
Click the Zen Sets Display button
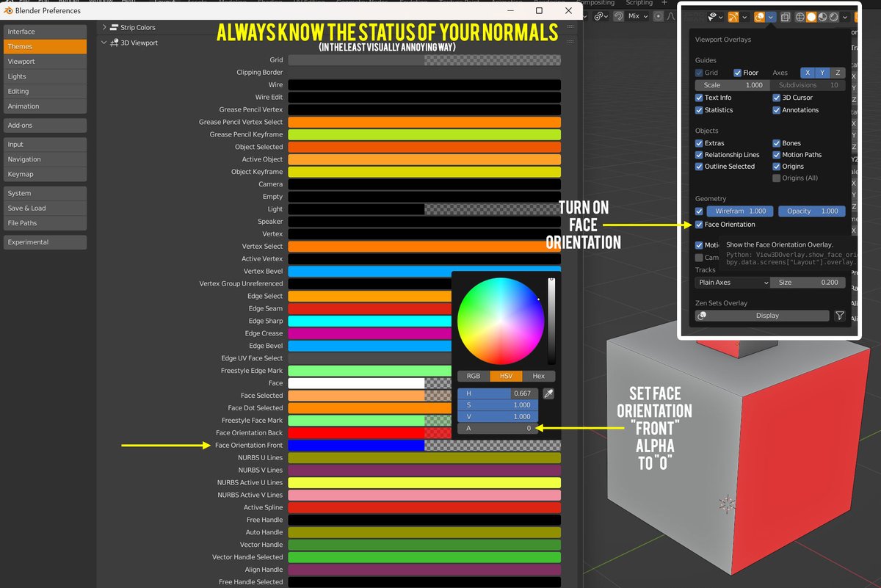[762, 316]
